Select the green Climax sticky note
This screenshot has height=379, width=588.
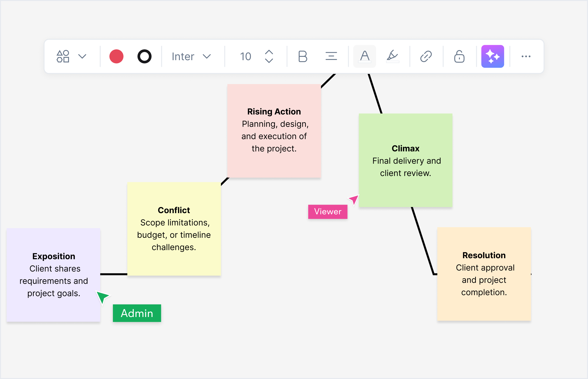coord(405,160)
